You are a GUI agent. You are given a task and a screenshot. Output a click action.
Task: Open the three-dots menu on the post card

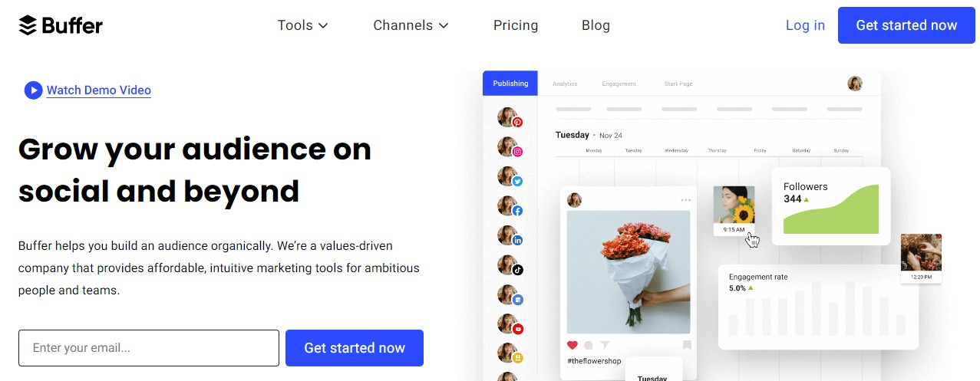click(685, 201)
